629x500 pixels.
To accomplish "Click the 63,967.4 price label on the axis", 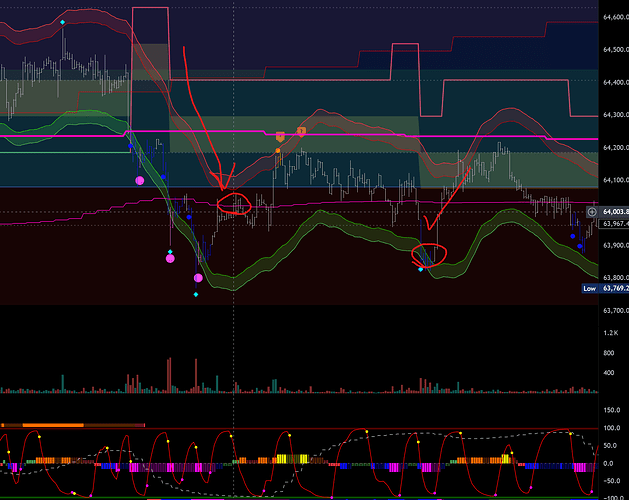I will click(x=614, y=225).
